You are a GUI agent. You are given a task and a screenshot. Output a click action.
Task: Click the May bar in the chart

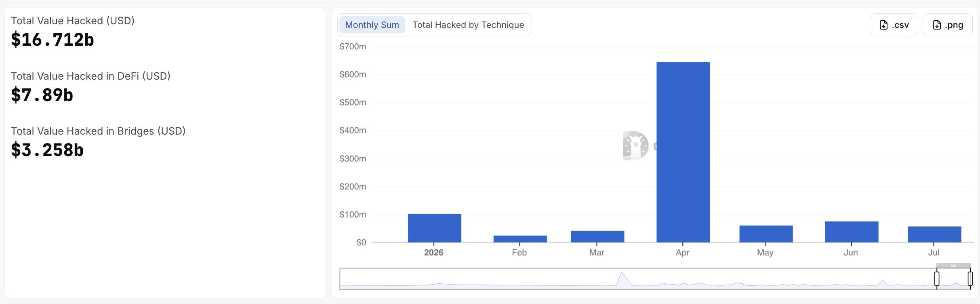coord(766,234)
